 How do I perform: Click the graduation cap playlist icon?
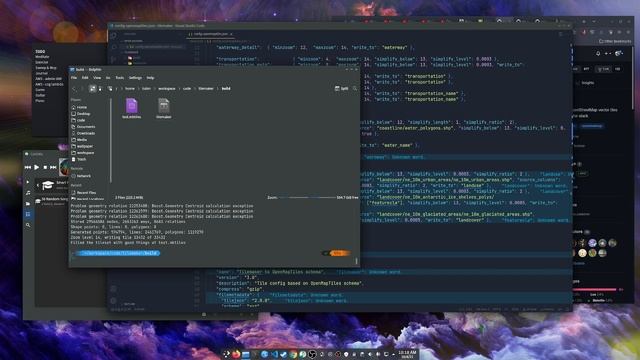[x=48, y=185]
